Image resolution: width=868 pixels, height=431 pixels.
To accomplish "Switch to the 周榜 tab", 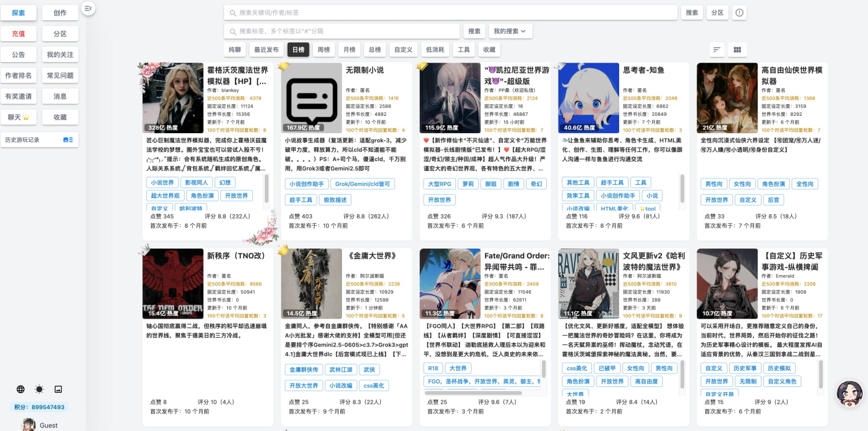I will click(324, 50).
